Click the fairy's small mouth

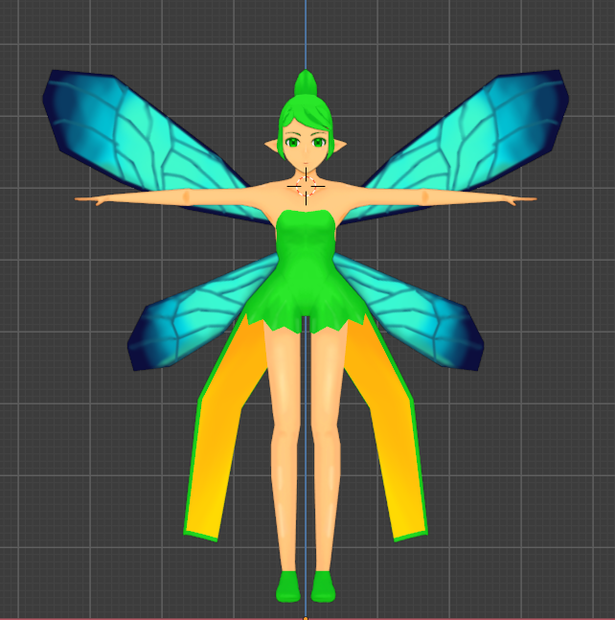tap(306, 163)
